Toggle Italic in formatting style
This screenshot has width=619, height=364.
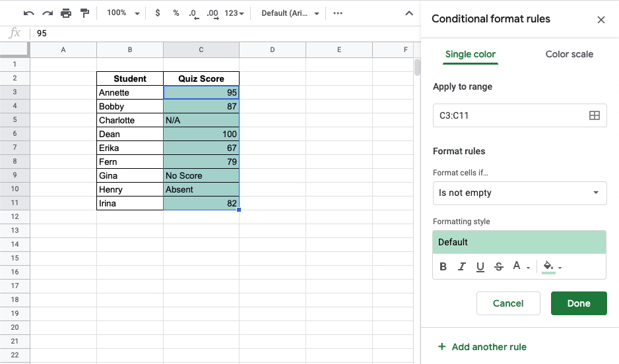[461, 266]
